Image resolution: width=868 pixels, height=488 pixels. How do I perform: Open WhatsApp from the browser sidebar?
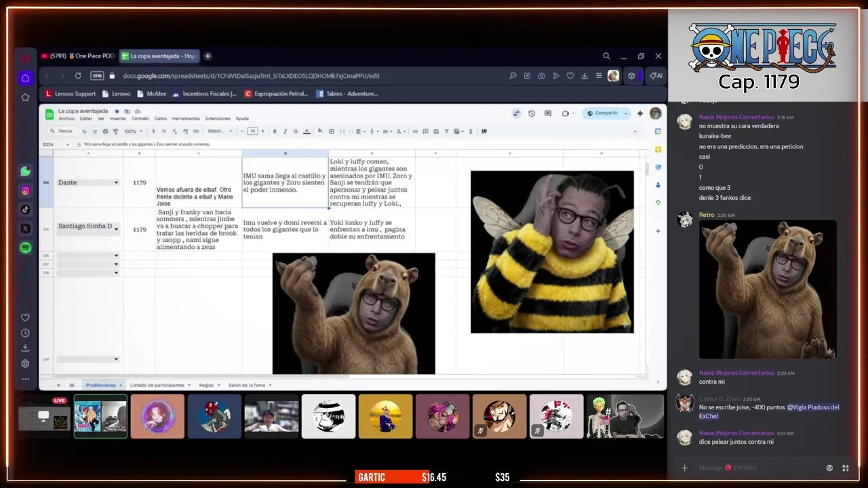[25, 171]
